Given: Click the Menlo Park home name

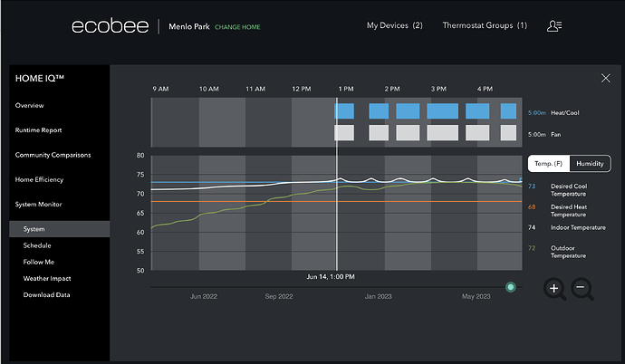Looking at the screenshot, I should pyautogui.click(x=189, y=26).
